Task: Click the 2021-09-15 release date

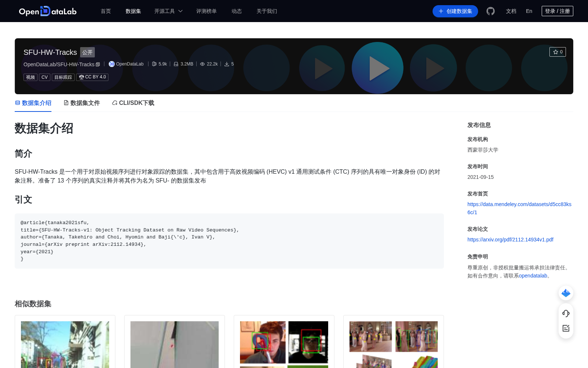Action: [481, 177]
